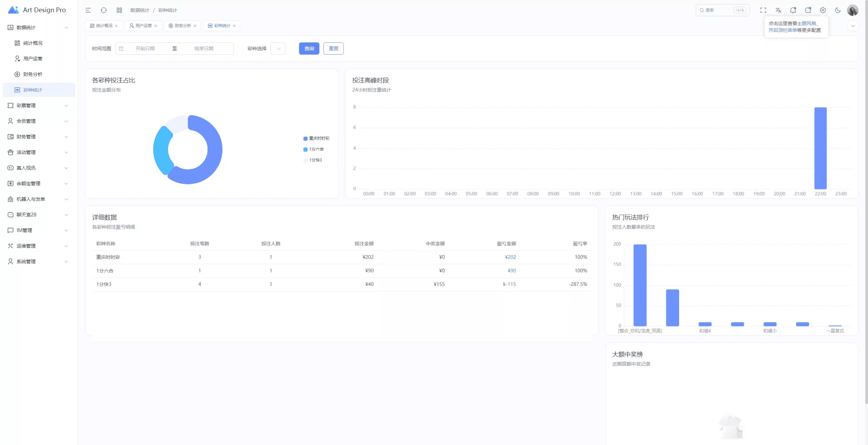Click the 开始日期 date input field
This screenshot has height=445, width=868.
(145, 49)
